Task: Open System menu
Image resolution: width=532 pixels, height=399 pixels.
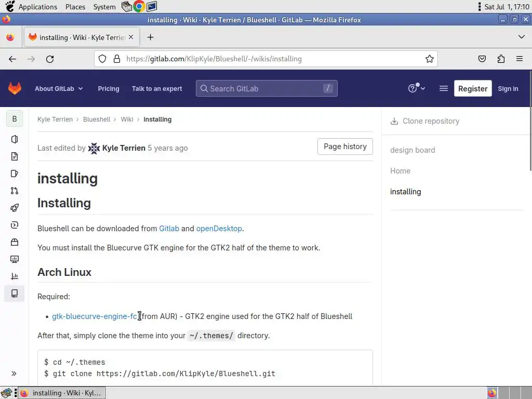Action: (x=104, y=7)
